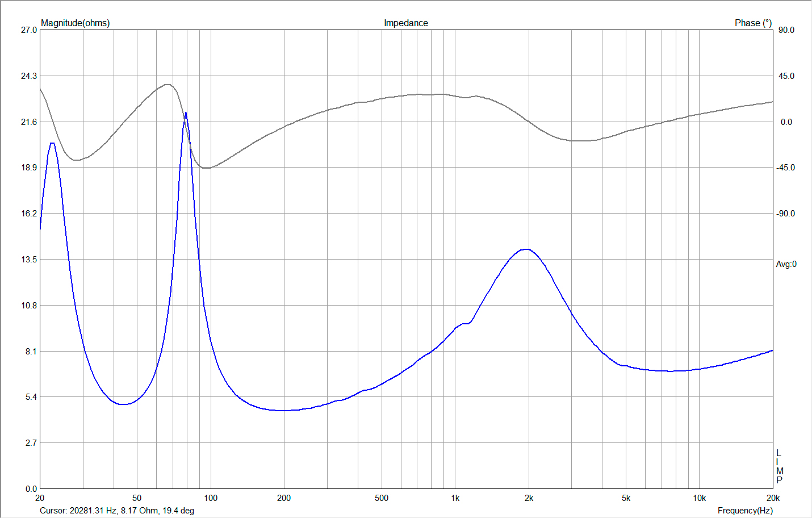Click the 18.9 magnitude tick label
812x518 pixels.
click(29, 168)
